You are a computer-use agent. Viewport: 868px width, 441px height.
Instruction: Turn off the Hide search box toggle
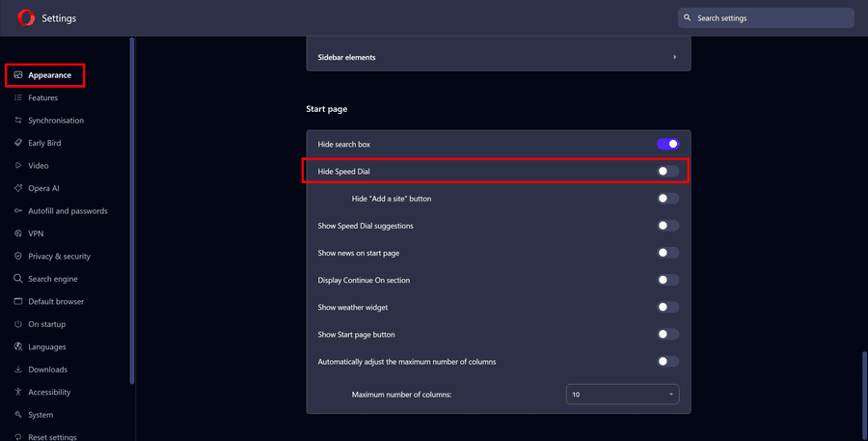667,144
